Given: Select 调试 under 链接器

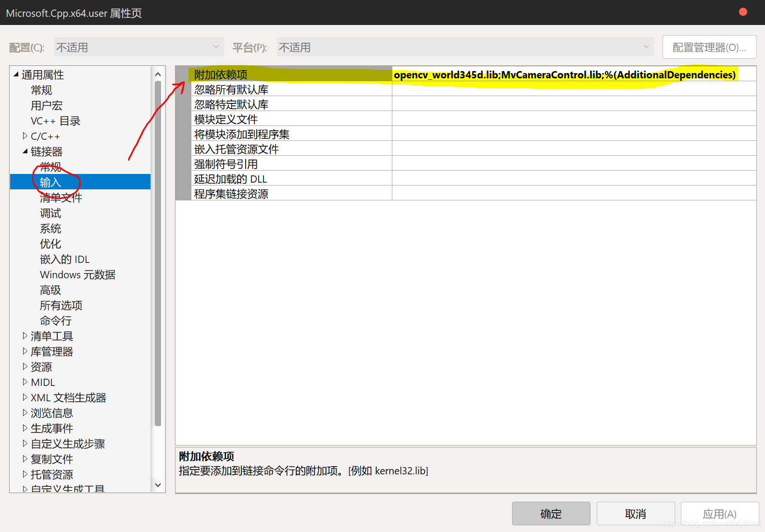Looking at the screenshot, I should pos(50,213).
